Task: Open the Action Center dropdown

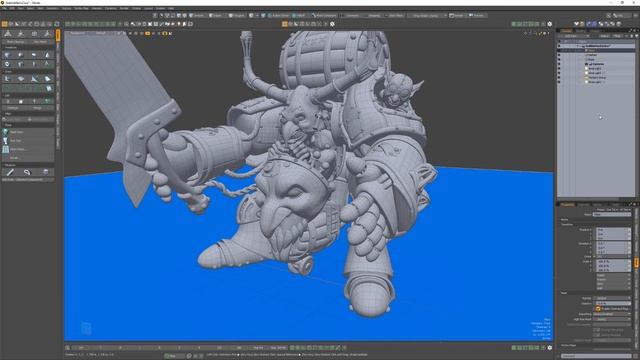Action: click(x=280, y=16)
